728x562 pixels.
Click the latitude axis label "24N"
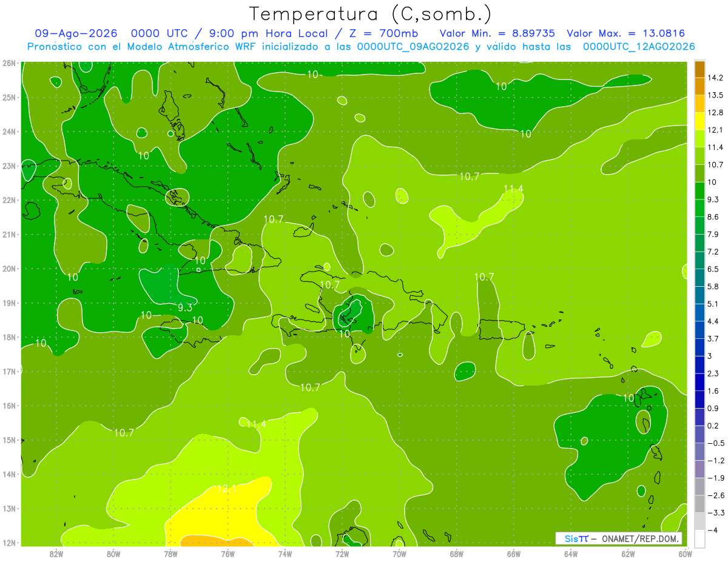click(x=8, y=132)
